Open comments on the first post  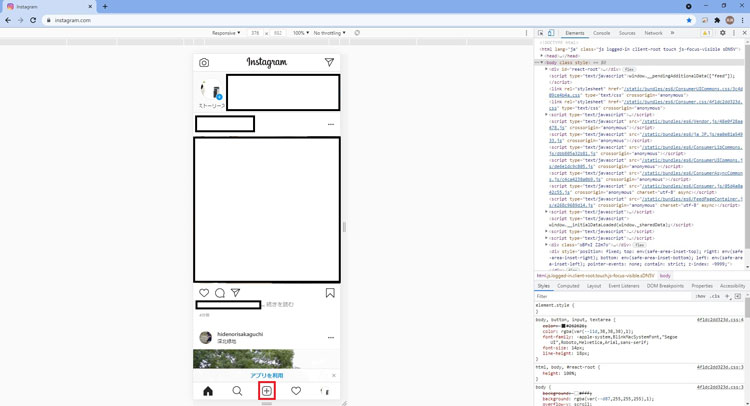coord(220,293)
